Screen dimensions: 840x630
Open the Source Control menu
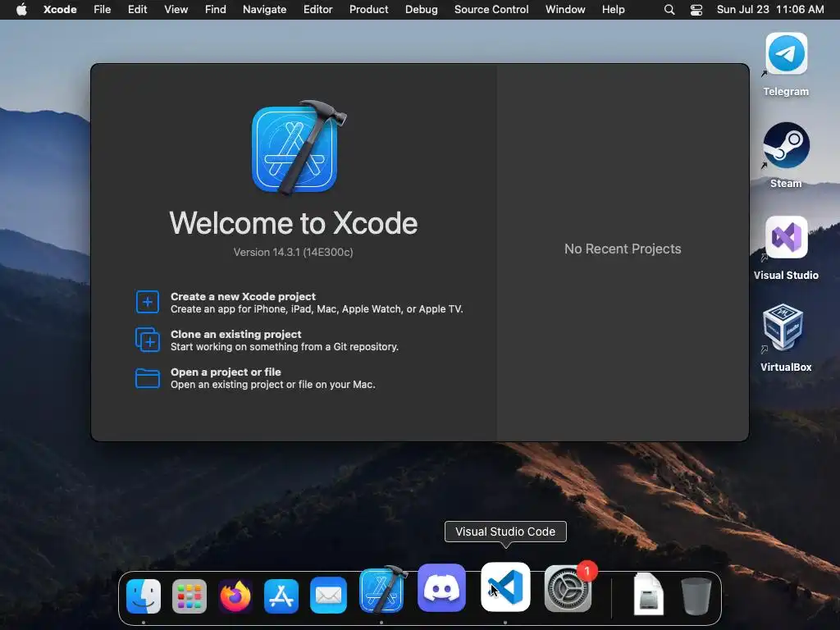(491, 9)
